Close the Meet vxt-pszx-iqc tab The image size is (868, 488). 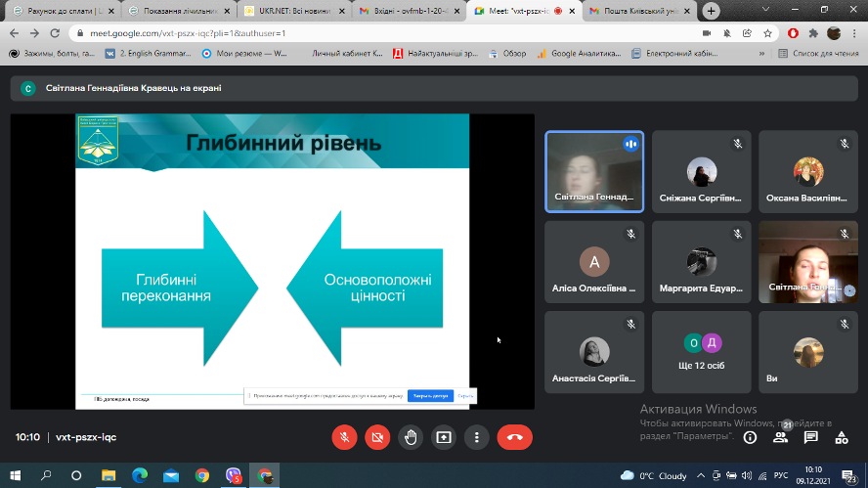[572, 11]
